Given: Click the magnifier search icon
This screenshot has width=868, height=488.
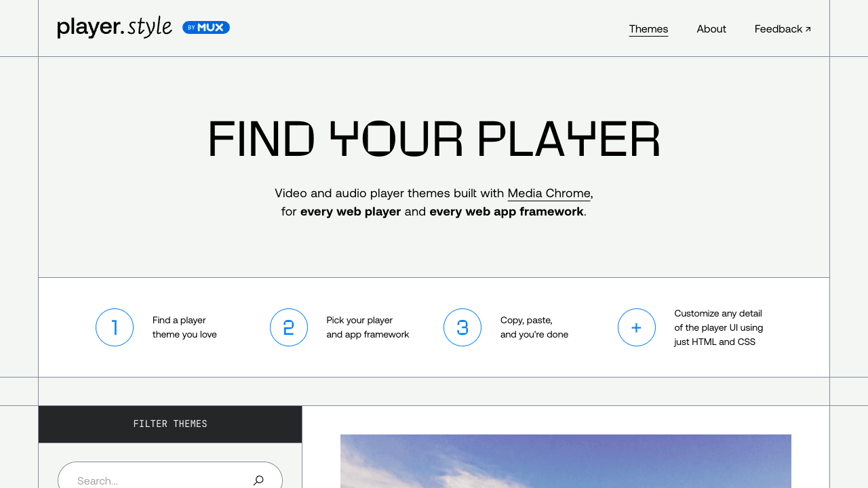Looking at the screenshot, I should 258,480.
